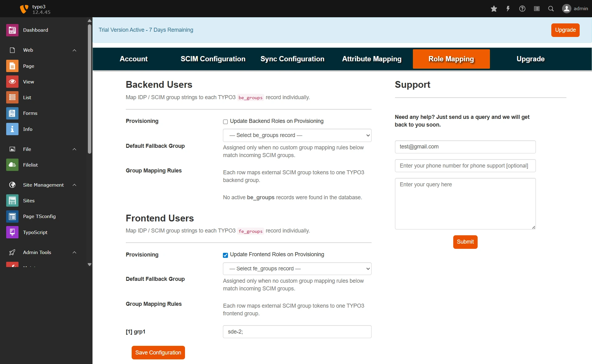This screenshot has width=592, height=364.
Task: Open the Select fe_groups record dropdown
Action: pyautogui.click(x=297, y=269)
